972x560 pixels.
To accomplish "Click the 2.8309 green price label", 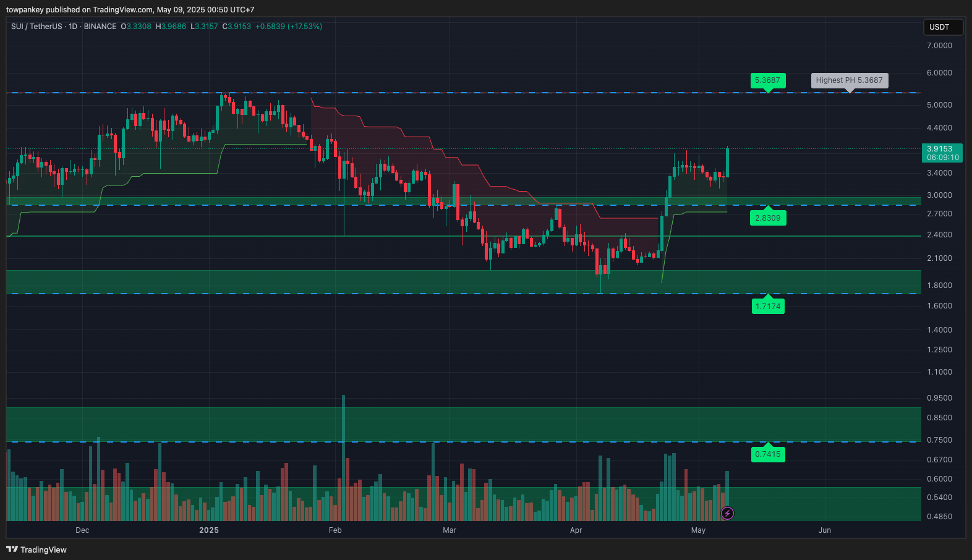I will [768, 218].
